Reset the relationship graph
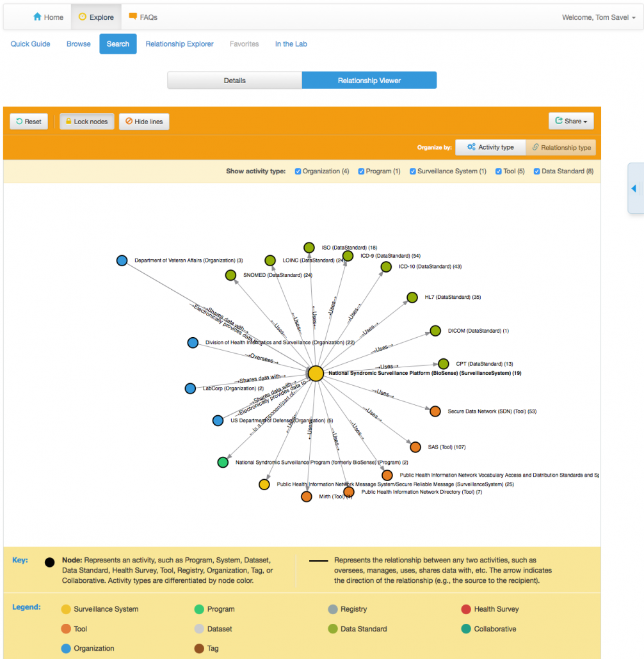 pyautogui.click(x=29, y=122)
